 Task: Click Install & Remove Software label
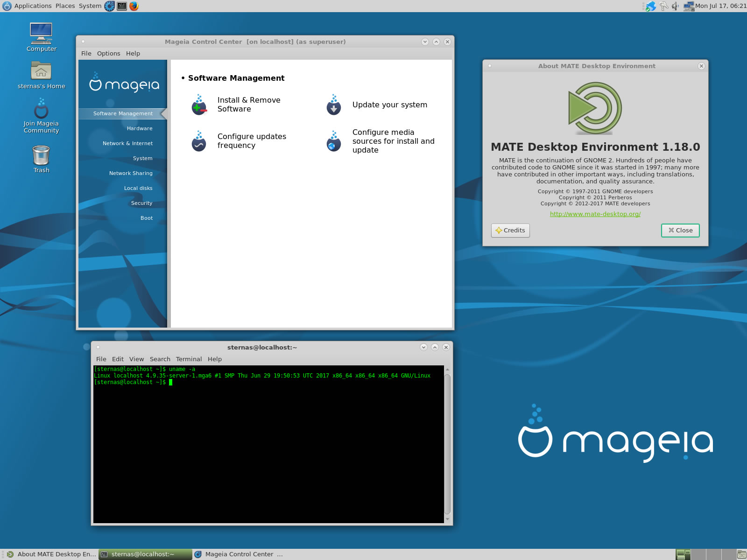pos(249,105)
